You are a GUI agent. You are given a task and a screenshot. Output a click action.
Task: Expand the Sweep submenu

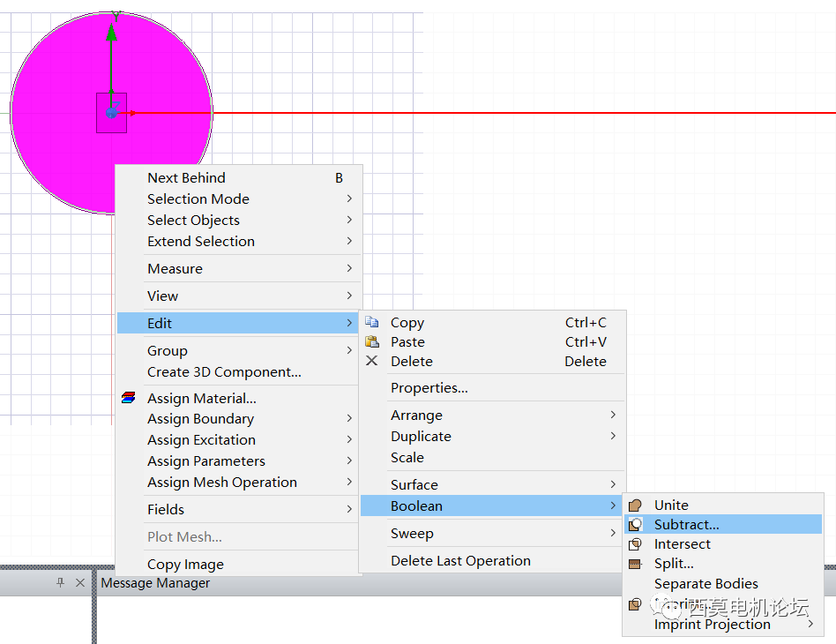click(493, 534)
